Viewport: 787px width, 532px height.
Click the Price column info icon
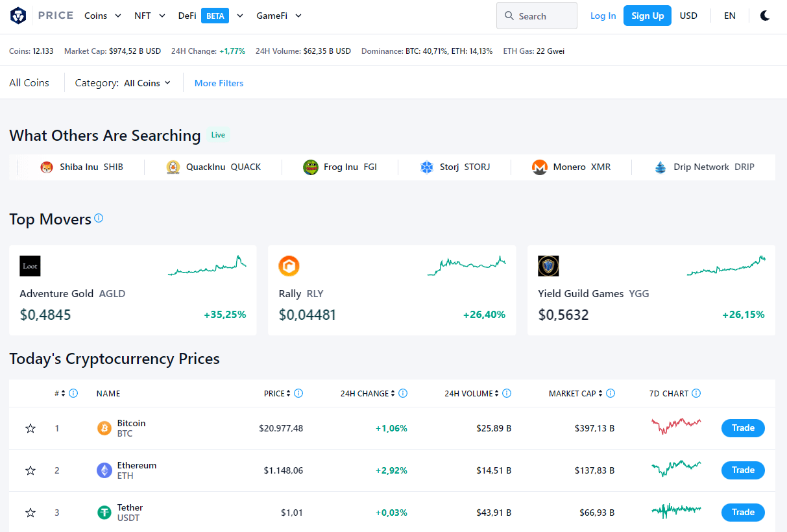coord(298,393)
